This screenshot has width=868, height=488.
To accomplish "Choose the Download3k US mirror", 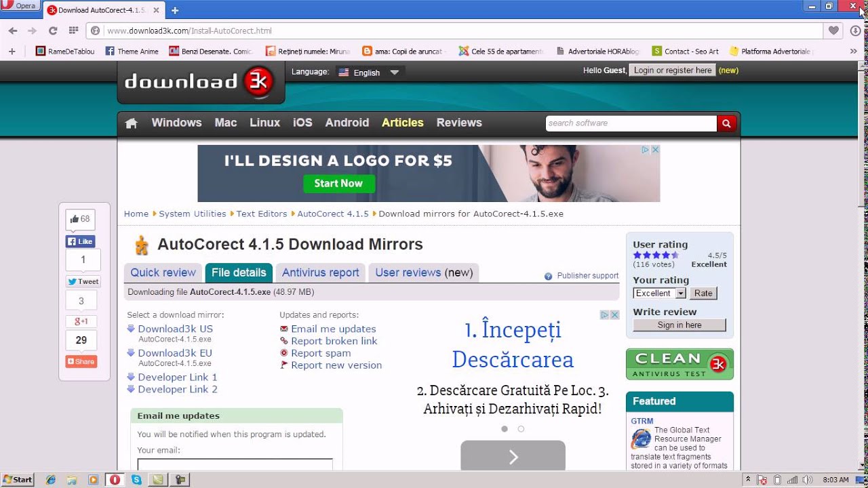I will [175, 329].
